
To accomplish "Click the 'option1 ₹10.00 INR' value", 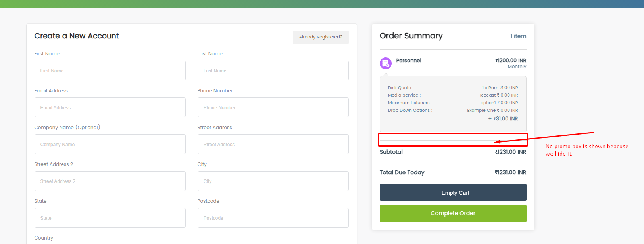I will [x=499, y=103].
